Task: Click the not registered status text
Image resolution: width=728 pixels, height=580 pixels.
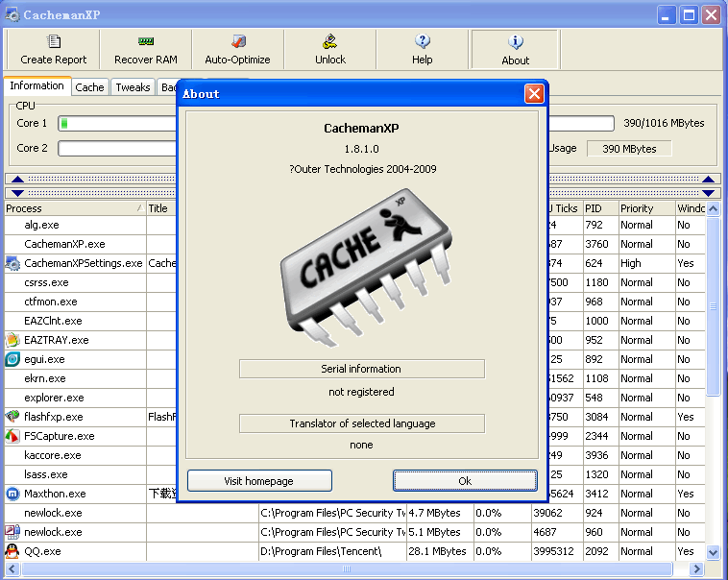Action: tap(361, 392)
